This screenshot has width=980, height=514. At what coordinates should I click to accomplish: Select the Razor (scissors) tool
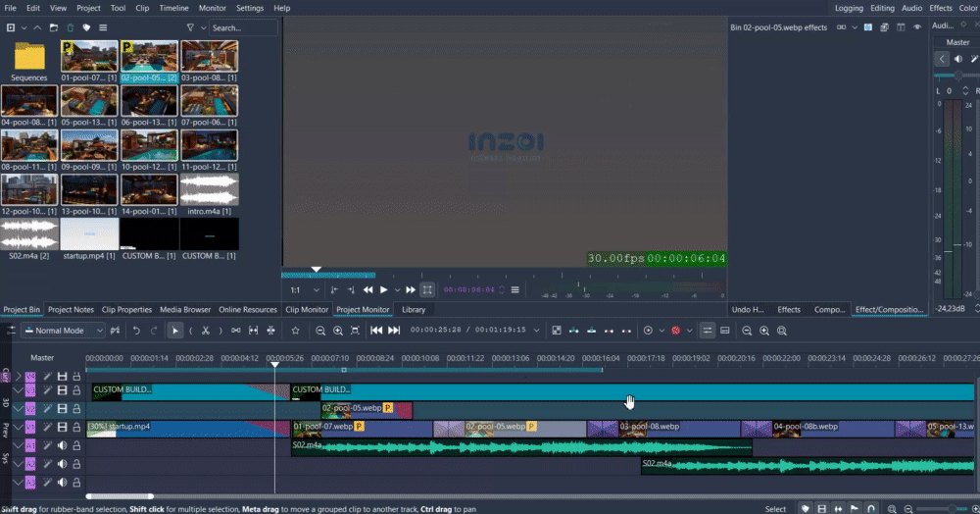[x=206, y=331]
